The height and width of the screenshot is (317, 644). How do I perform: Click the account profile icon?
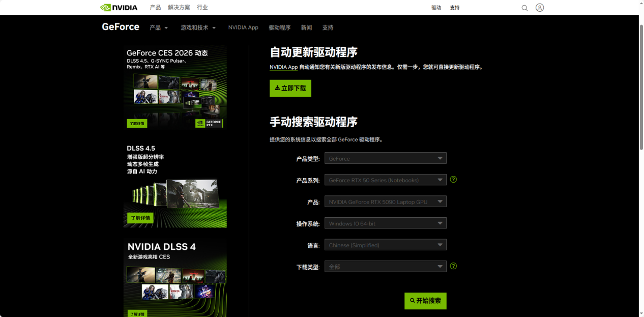point(540,7)
